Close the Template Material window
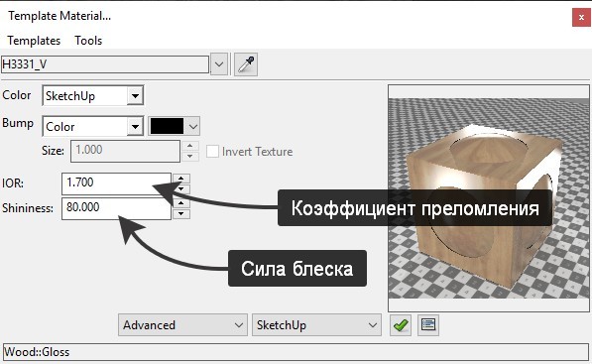592x364 pixels. (x=581, y=18)
